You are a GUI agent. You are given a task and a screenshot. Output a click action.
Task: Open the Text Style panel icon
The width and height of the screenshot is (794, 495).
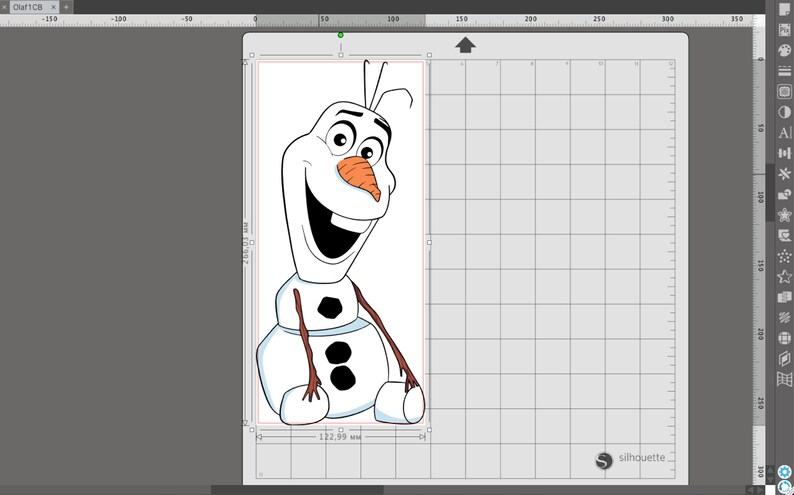(x=784, y=133)
